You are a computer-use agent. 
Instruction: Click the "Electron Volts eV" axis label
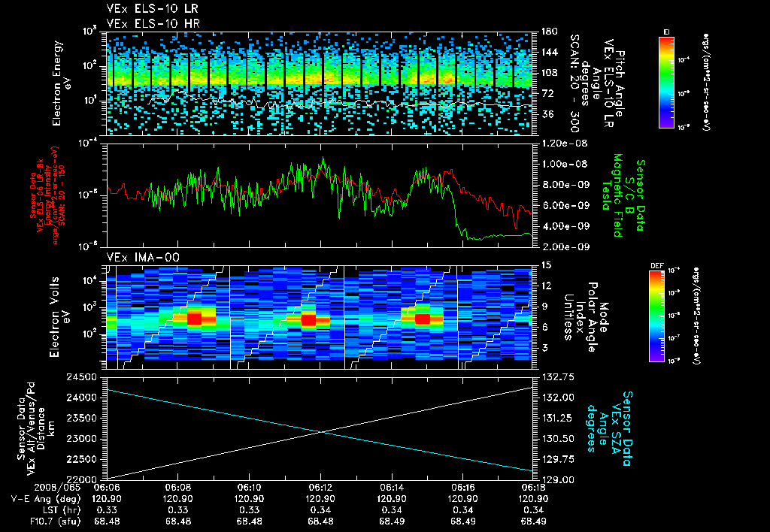[58, 317]
